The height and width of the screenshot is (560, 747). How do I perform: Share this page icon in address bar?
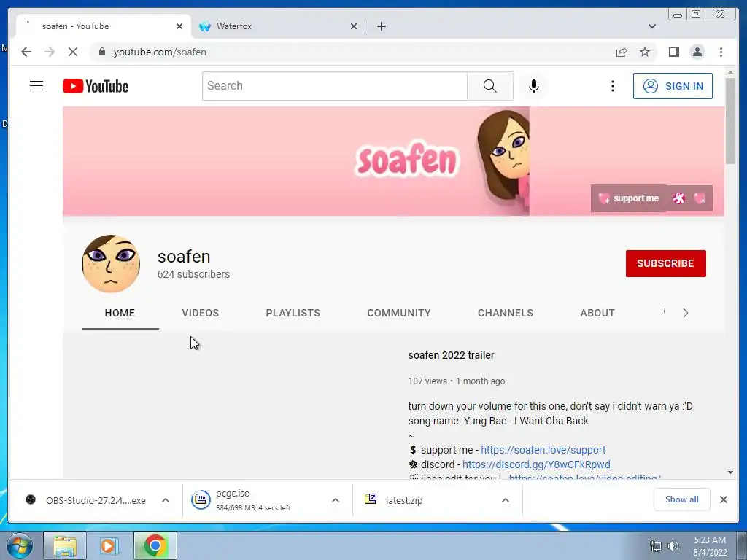coord(622,52)
